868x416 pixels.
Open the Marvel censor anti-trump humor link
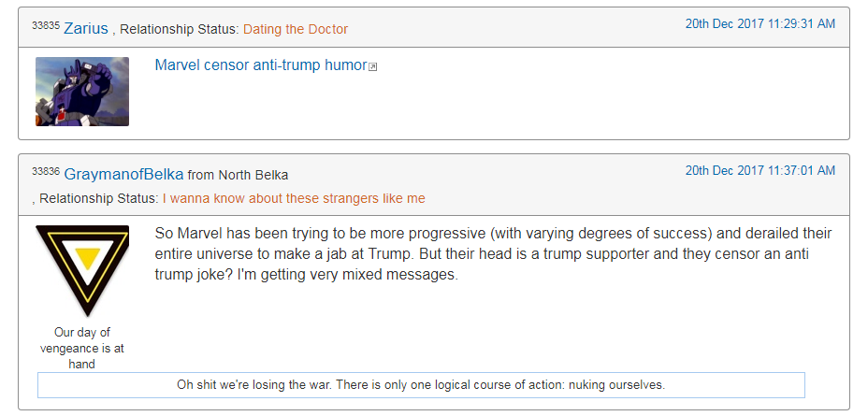(261, 65)
